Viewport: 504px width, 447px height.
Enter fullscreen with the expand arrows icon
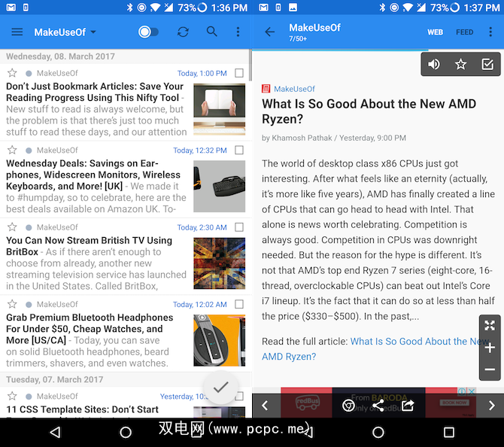pyautogui.click(x=490, y=325)
